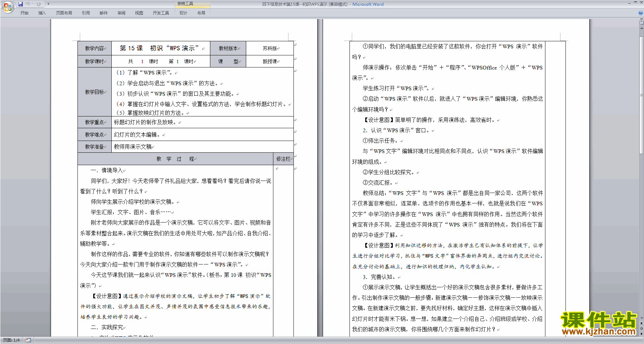
Task: Click the 苏科版 cell
Action: [270, 48]
